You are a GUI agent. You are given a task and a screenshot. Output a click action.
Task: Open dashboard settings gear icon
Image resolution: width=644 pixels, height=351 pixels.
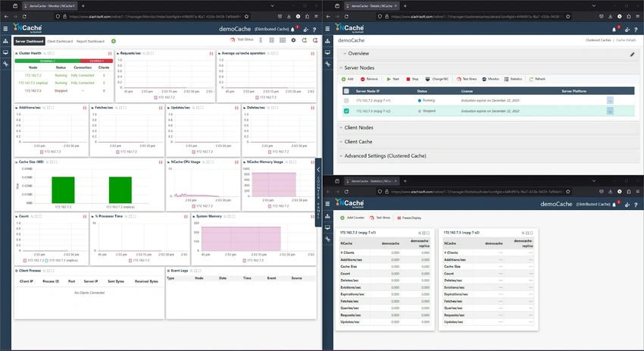tap(293, 40)
